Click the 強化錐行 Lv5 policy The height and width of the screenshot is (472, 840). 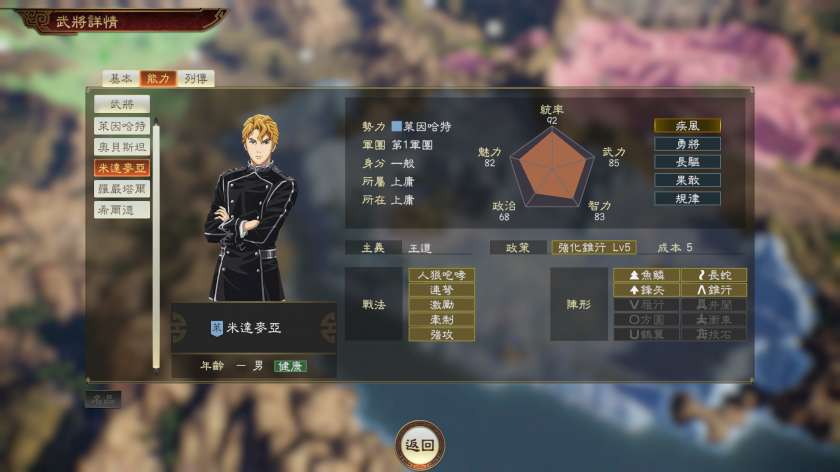click(x=594, y=248)
